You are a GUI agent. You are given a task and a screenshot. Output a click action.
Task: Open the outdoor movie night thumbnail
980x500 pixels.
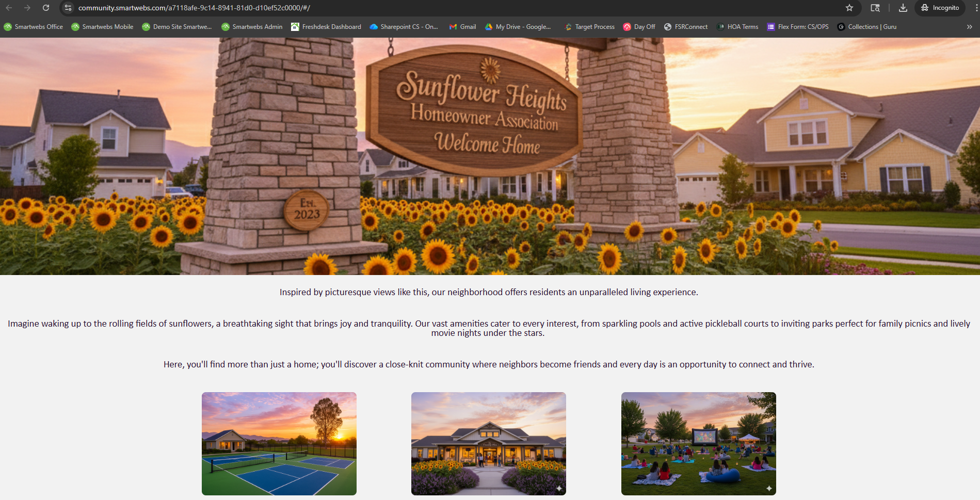698,443
